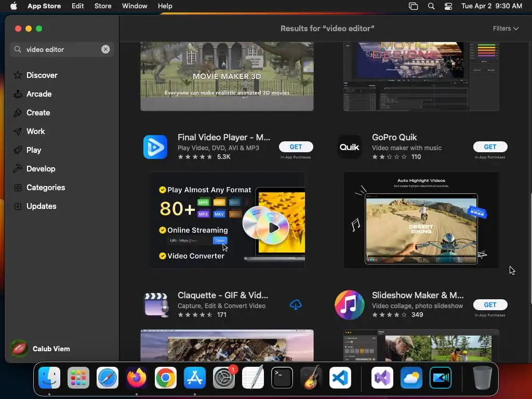Open the Calub Viem account profile
The width and height of the screenshot is (532, 399).
pyautogui.click(x=40, y=349)
